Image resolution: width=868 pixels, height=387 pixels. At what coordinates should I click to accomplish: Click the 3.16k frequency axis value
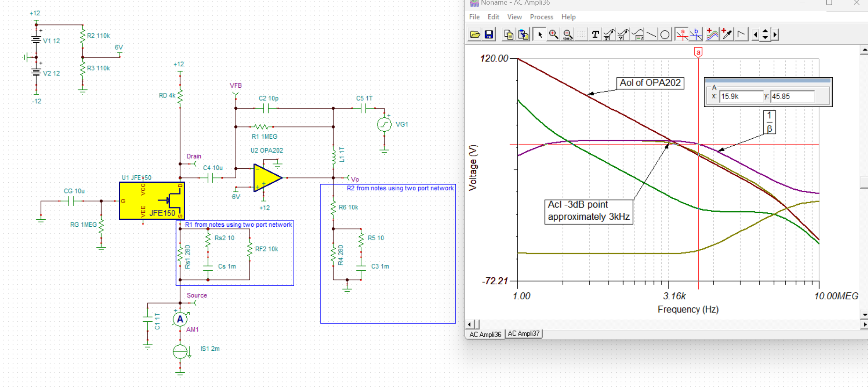tap(674, 296)
